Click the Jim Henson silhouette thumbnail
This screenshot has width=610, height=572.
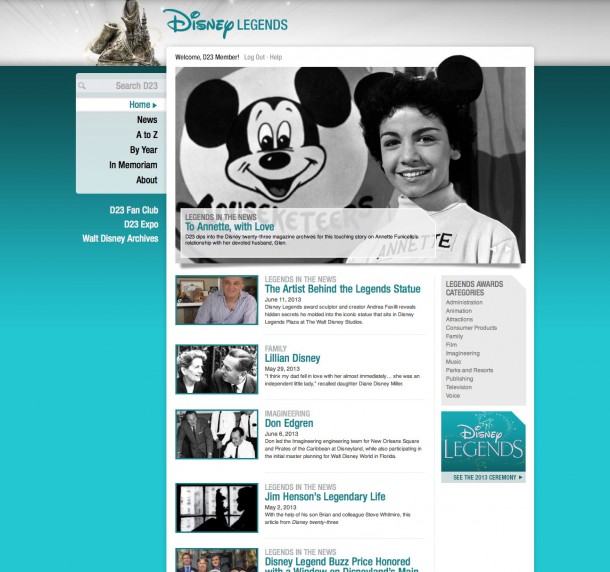click(217, 508)
